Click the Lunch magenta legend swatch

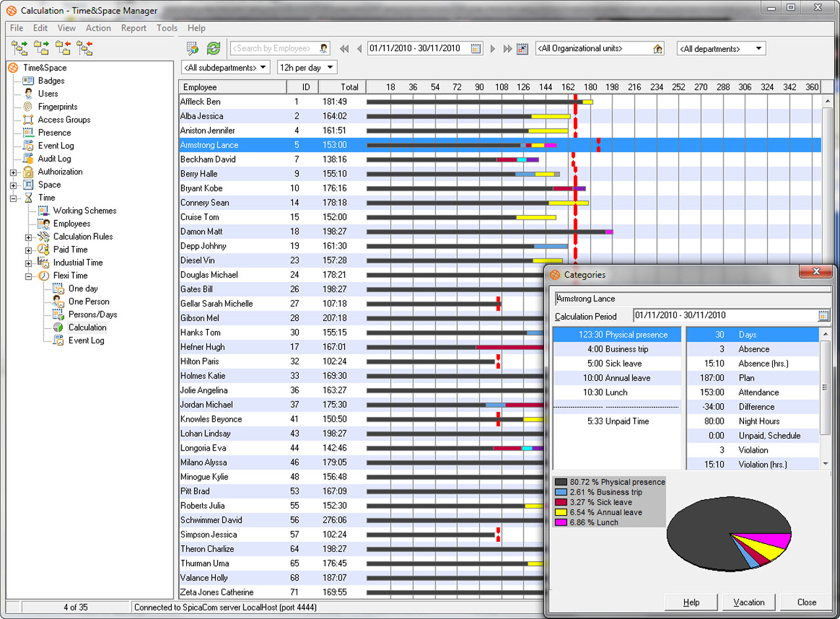tap(561, 522)
